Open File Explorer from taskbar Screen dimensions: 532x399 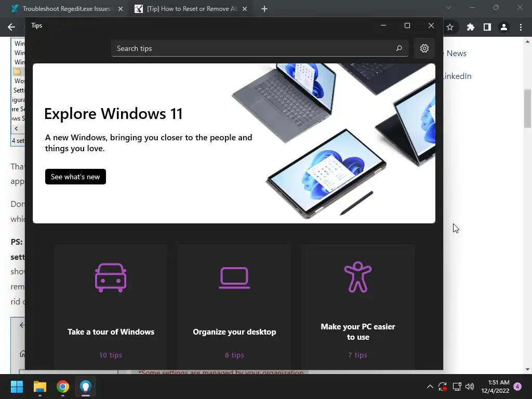pyautogui.click(x=39, y=387)
